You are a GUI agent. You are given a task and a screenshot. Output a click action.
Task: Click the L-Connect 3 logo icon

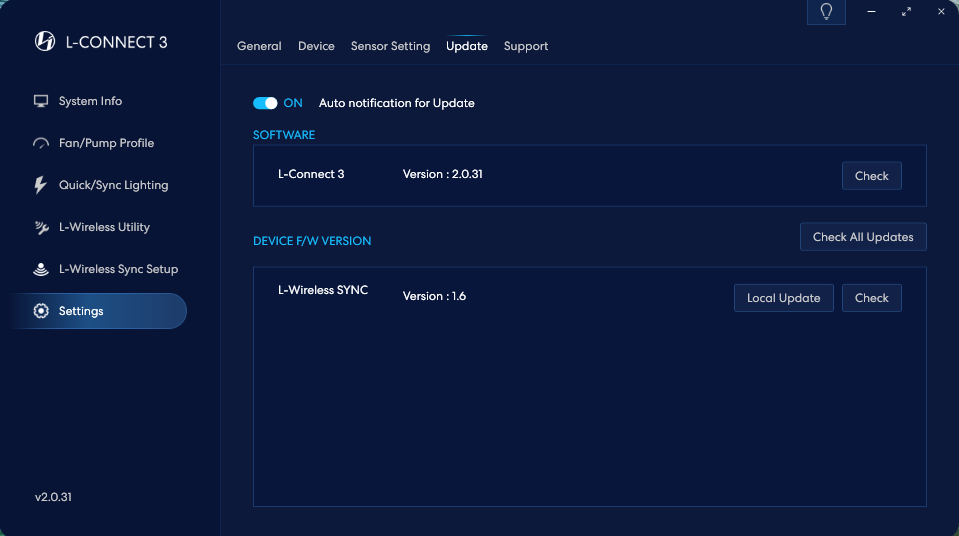tap(45, 41)
